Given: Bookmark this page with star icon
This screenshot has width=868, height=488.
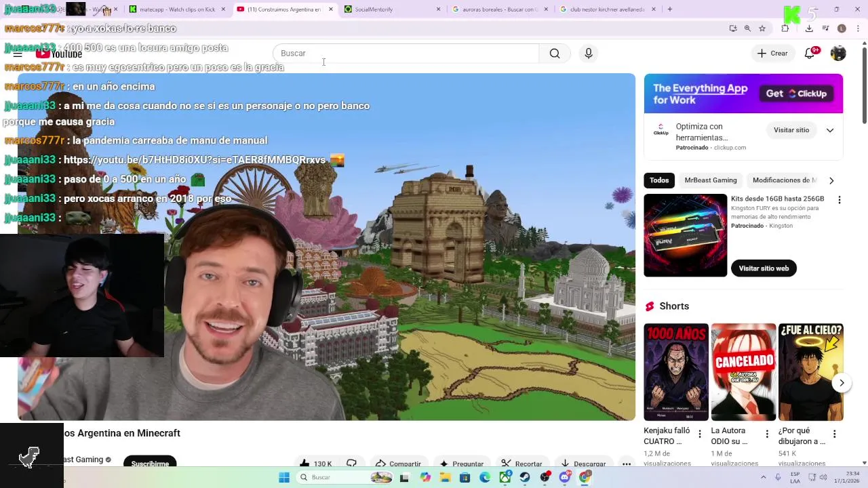Looking at the screenshot, I should (762, 28).
